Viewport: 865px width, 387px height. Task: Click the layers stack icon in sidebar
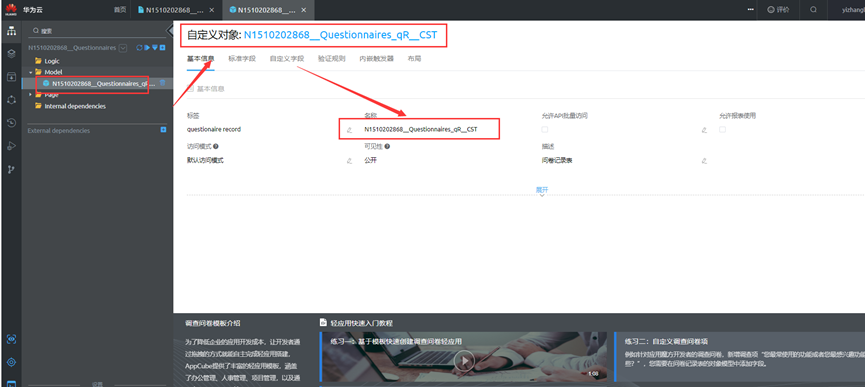coord(11,53)
